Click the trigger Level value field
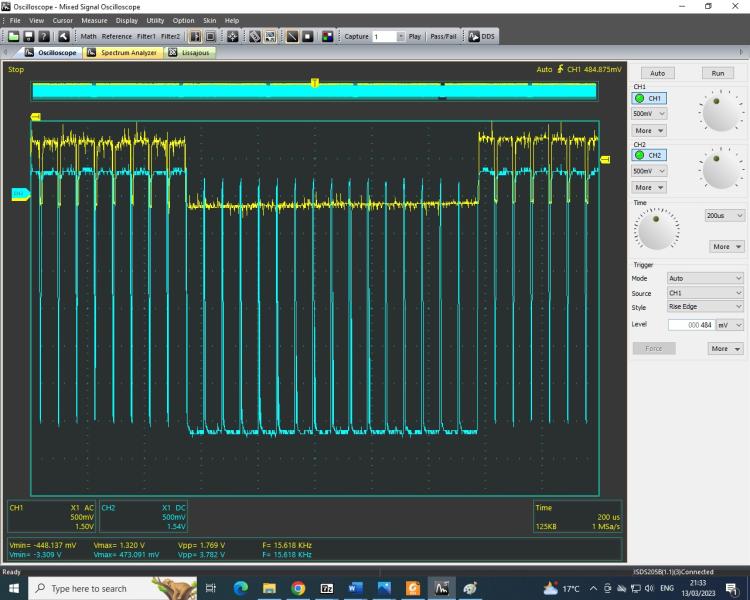The height and width of the screenshot is (600, 750). pyautogui.click(x=689, y=325)
